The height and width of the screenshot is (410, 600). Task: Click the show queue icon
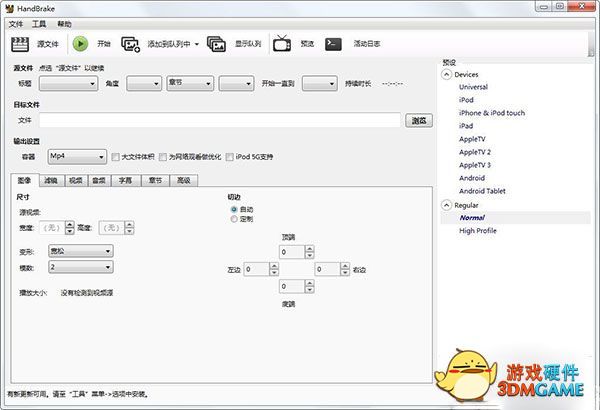pyautogui.click(x=216, y=44)
